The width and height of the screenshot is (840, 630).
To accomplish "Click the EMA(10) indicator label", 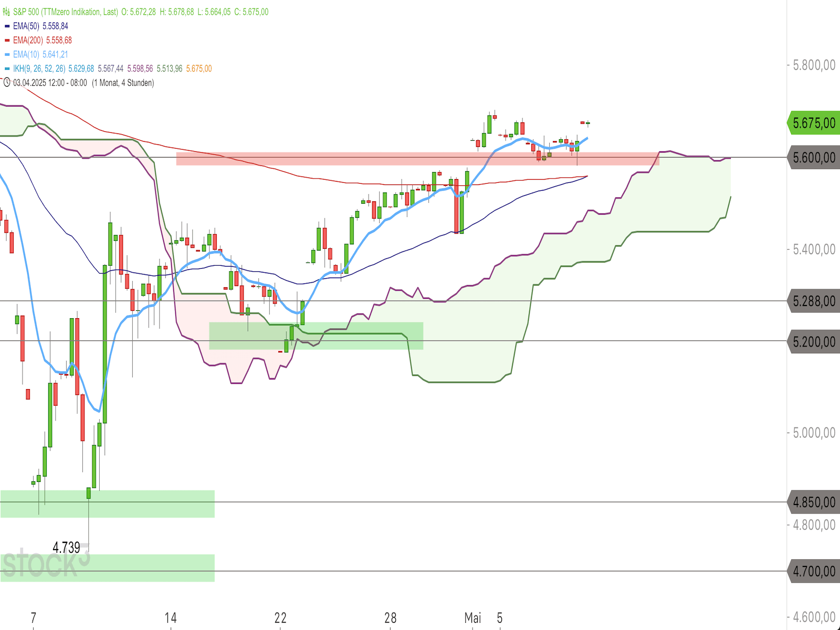I will point(26,54).
